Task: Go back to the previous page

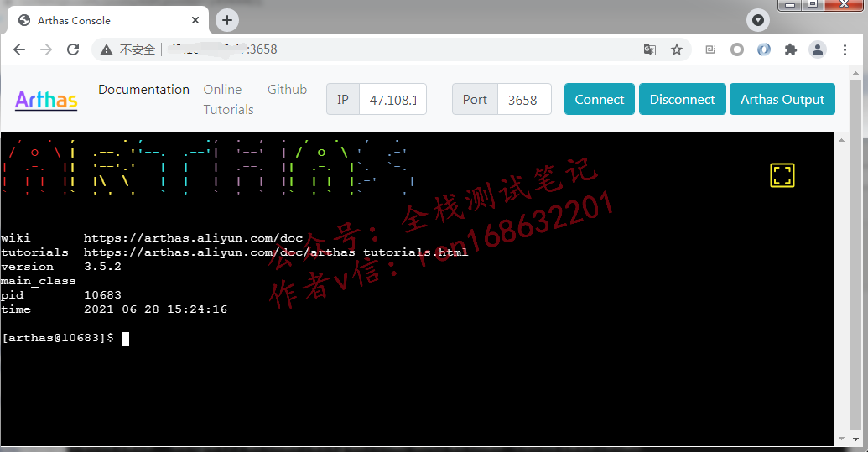Action: pyautogui.click(x=19, y=49)
